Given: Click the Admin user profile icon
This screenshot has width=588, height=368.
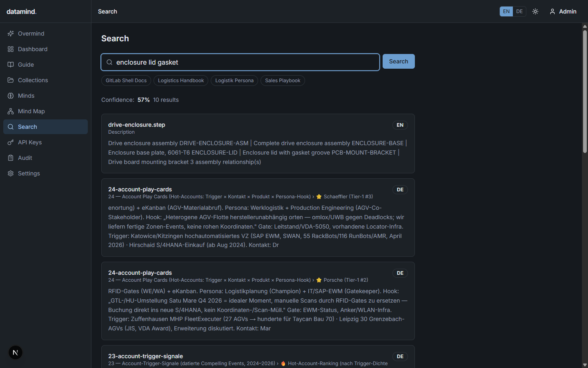Looking at the screenshot, I should point(552,11).
